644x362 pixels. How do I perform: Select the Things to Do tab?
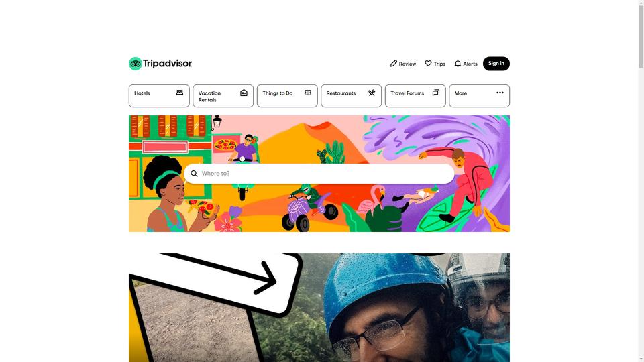point(287,96)
